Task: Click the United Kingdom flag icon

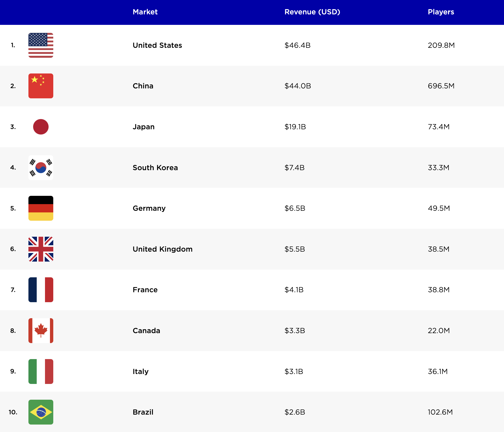Action: pyautogui.click(x=41, y=249)
